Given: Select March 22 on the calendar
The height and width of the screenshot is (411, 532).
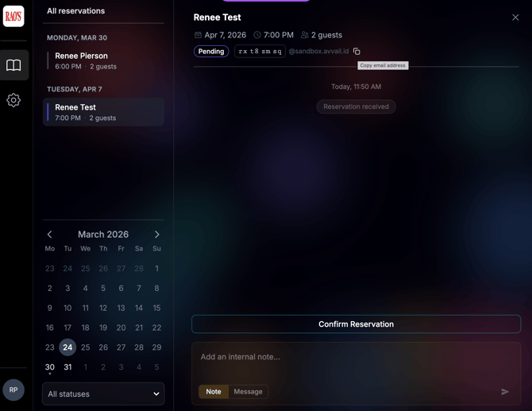Looking at the screenshot, I should click(x=156, y=328).
